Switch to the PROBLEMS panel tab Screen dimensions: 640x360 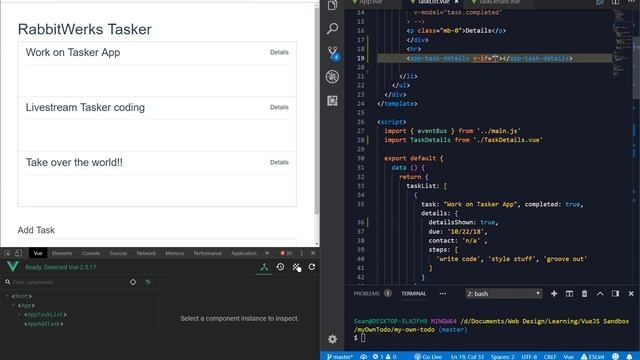point(367,293)
